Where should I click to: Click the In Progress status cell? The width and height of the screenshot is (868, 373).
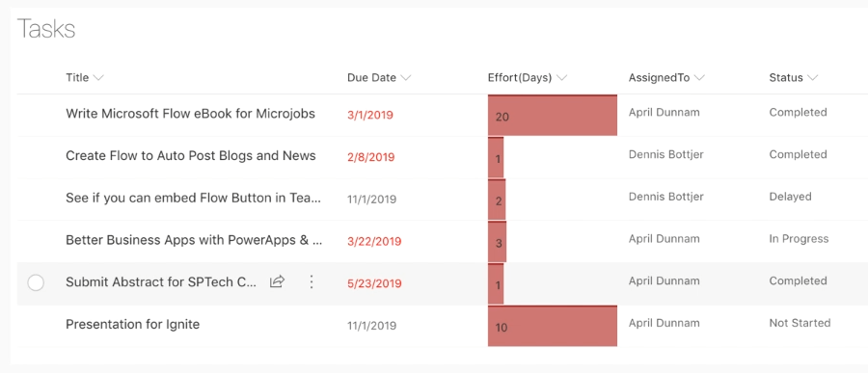point(799,239)
